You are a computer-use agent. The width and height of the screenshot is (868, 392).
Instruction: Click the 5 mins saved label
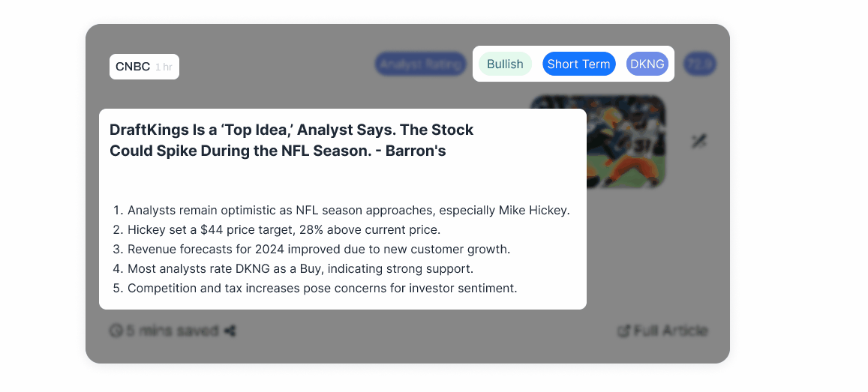coord(172,331)
